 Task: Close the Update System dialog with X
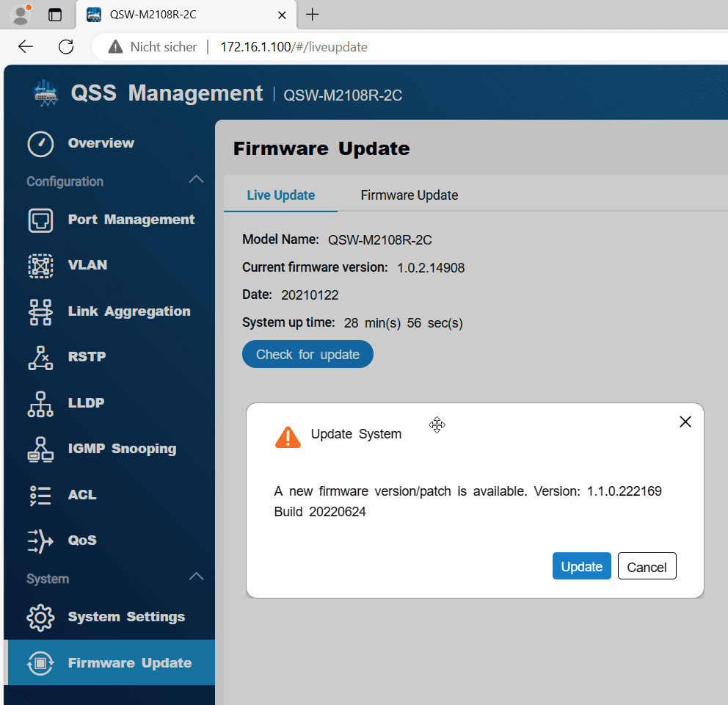pos(685,422)
